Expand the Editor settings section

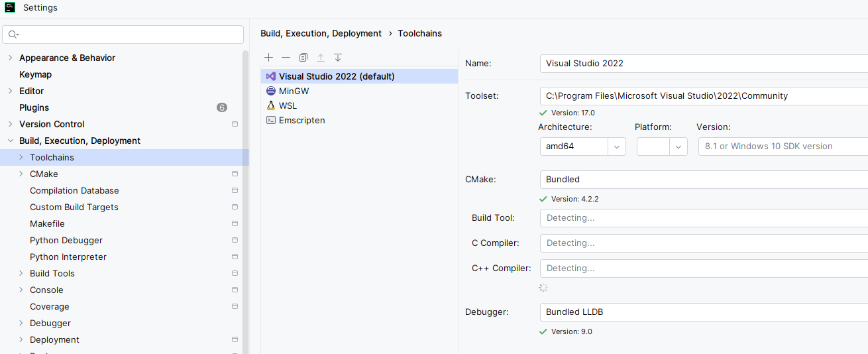pos(10,91)
